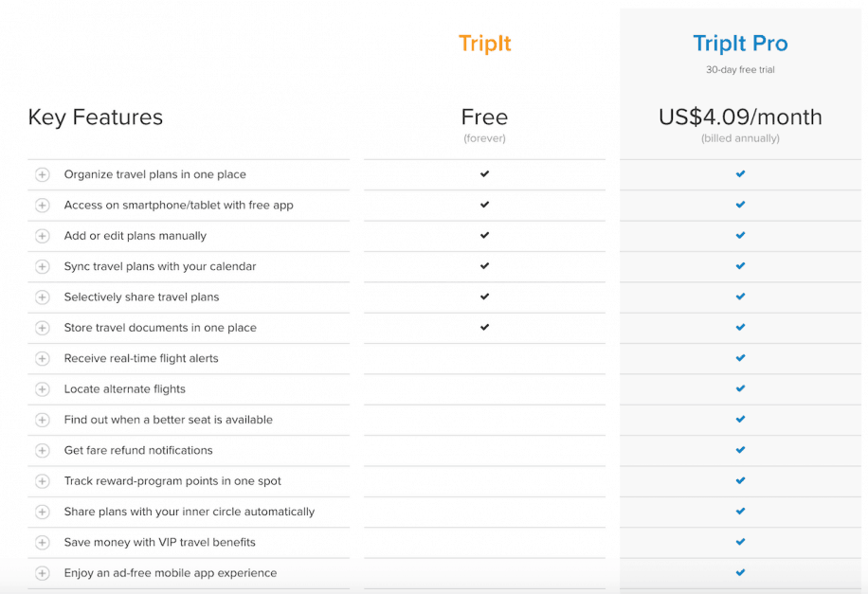Click the blue checkmark for 'Save money with VIP travel benefits'
Screen dimensions: 868x594
740,542
